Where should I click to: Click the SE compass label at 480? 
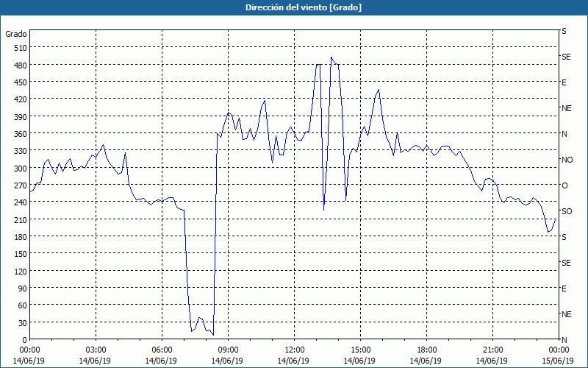566,57
